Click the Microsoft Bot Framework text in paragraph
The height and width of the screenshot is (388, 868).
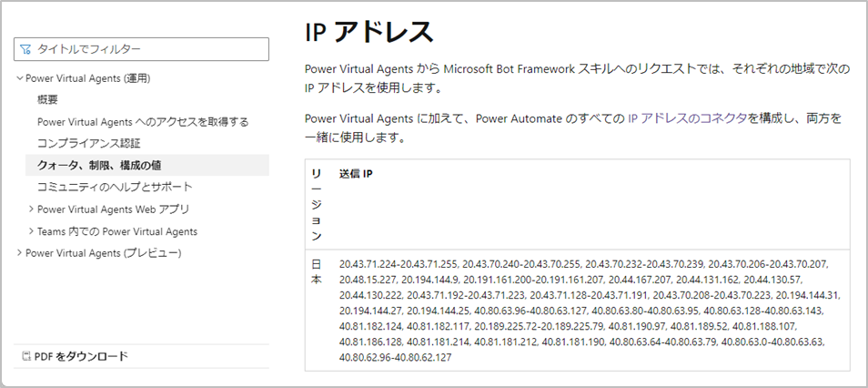(510, 70)
